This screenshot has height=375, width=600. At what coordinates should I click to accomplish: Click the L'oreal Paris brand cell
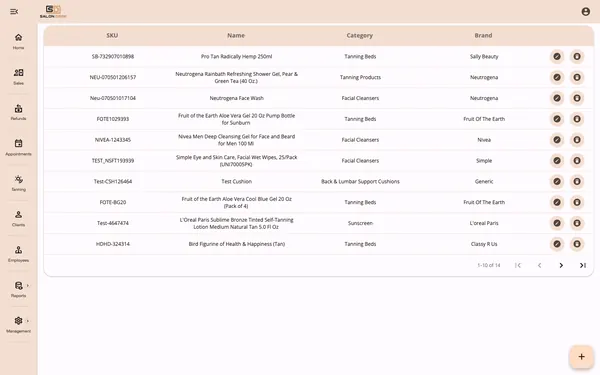click(484, 223)
